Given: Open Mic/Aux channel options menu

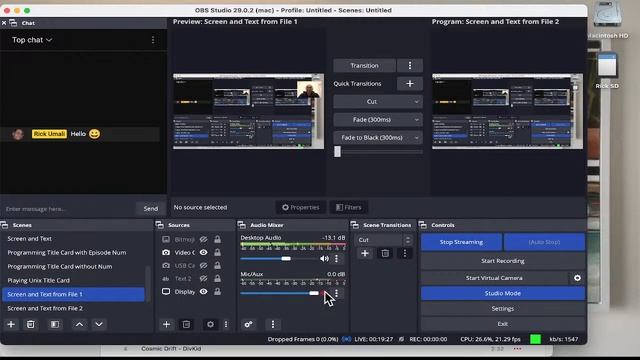Looking at the screenshot, I should point(336,293).
